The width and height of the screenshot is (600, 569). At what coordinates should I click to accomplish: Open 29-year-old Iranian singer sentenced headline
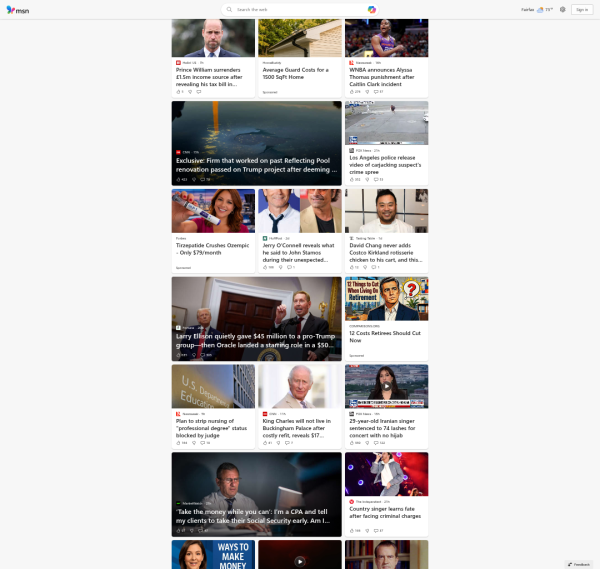pos(382,428)
